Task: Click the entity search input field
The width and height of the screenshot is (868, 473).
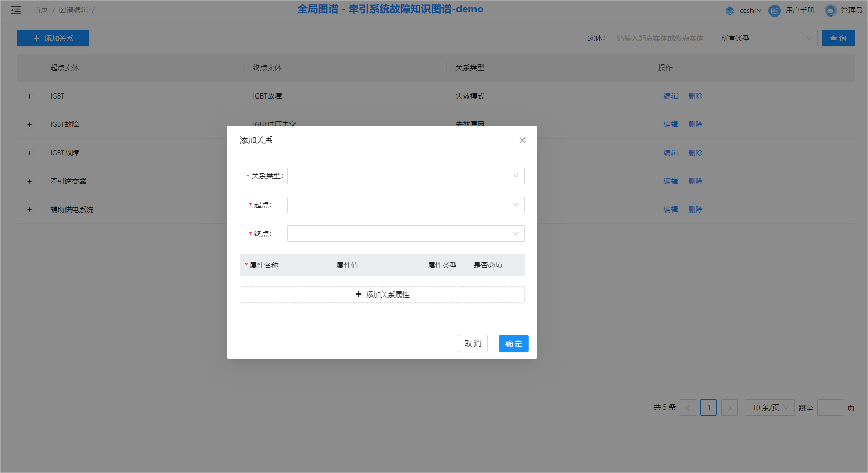Action: coord(660,38)
